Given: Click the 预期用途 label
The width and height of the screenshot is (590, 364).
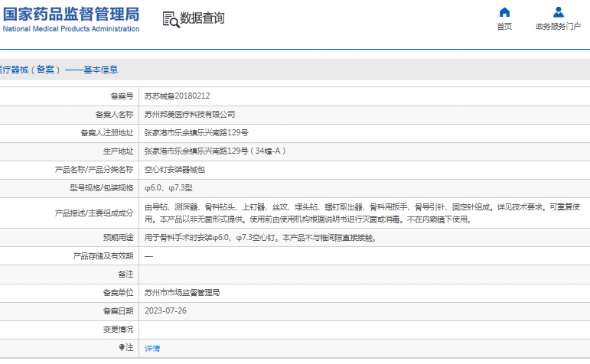Looking at the screenshot, I should (118, 238).
